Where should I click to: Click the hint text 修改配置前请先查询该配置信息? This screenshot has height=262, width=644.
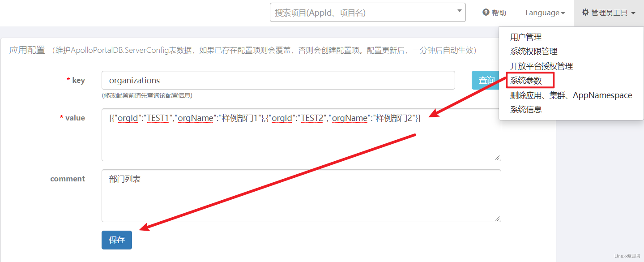click(147, 95)
